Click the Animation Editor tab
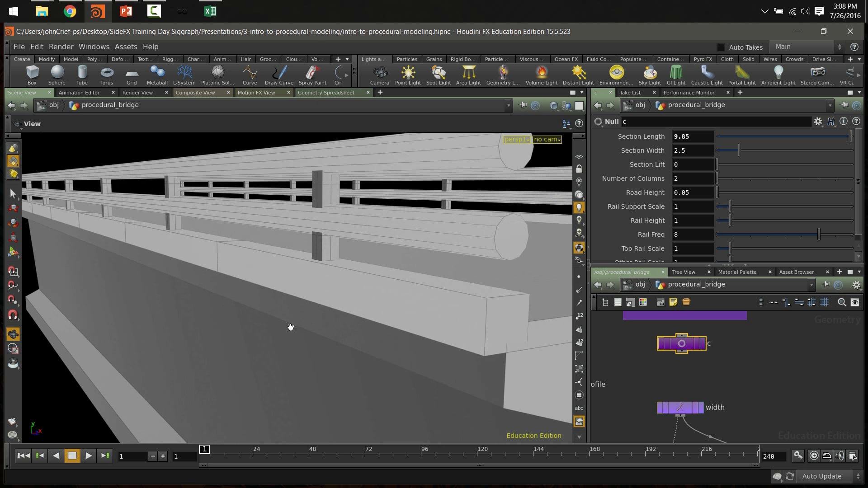The image size is (868, 488). pos(79,93)
